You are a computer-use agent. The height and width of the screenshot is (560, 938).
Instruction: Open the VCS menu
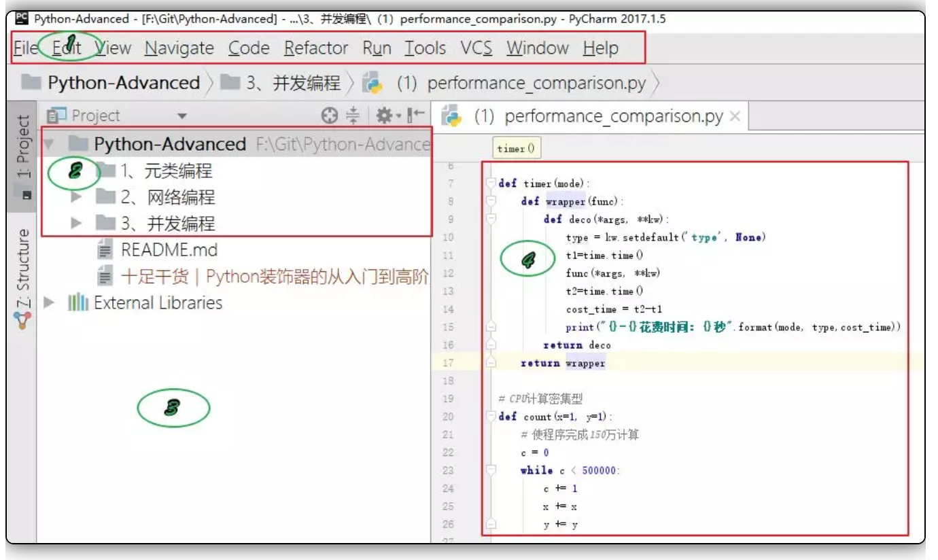pyautogui.click(x=476, y=48)
